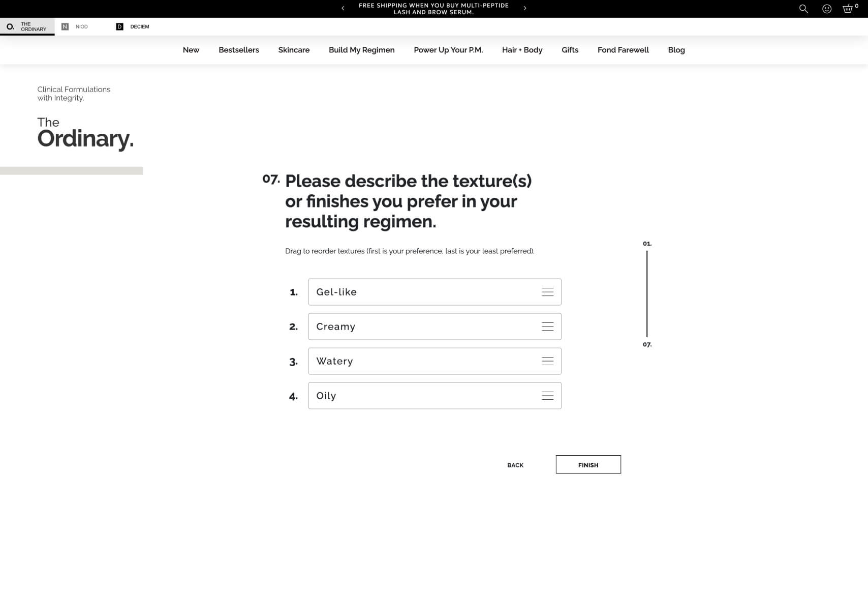The height and width of the screenshot is (592, 868).
Task: Open the Hair + Body menu
Action: pyautogui.click(x=522, y=50)
